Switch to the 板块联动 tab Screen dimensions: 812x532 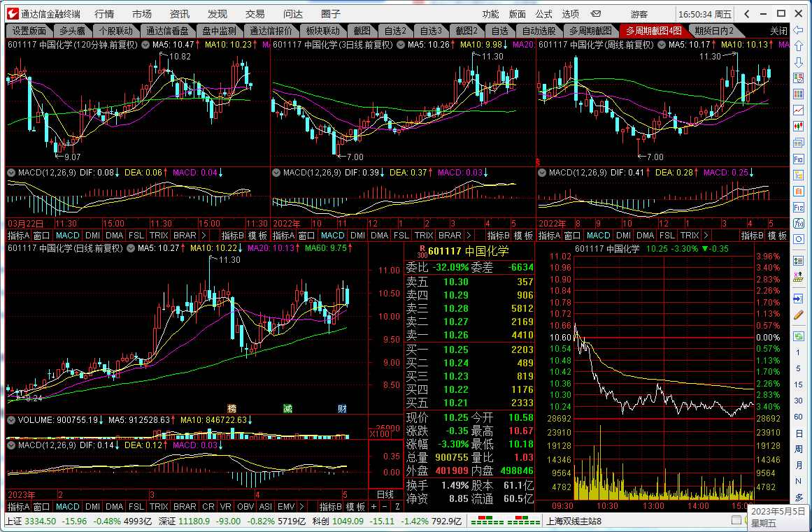[x=322, y=31]
